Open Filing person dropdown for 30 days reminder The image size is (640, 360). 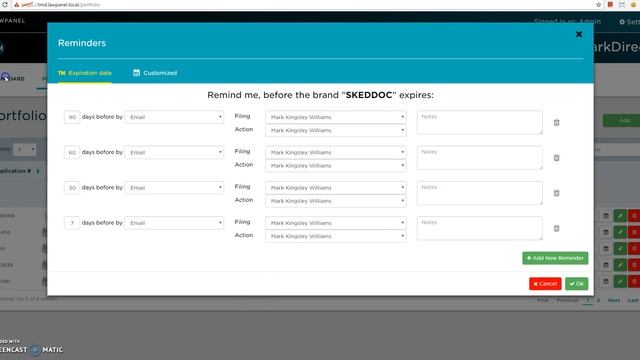pos(336,188)
